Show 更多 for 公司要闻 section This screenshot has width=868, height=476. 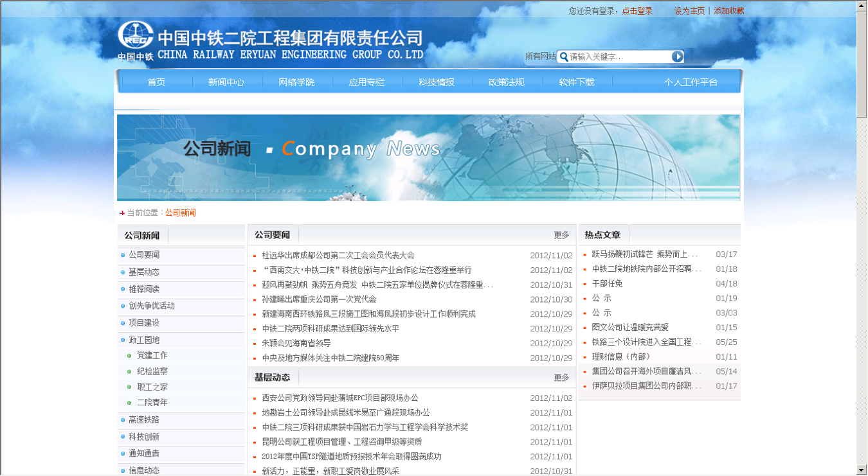point(561,235)
